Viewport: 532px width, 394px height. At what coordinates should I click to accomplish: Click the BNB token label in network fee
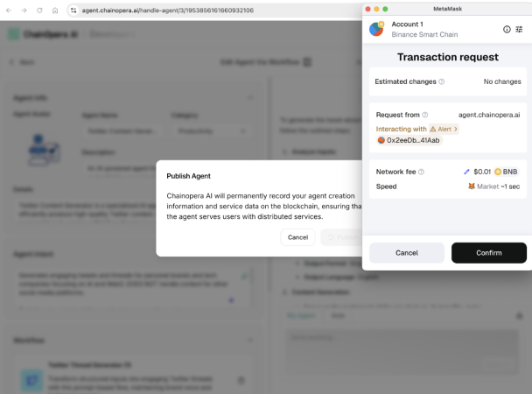click(507, 172)
